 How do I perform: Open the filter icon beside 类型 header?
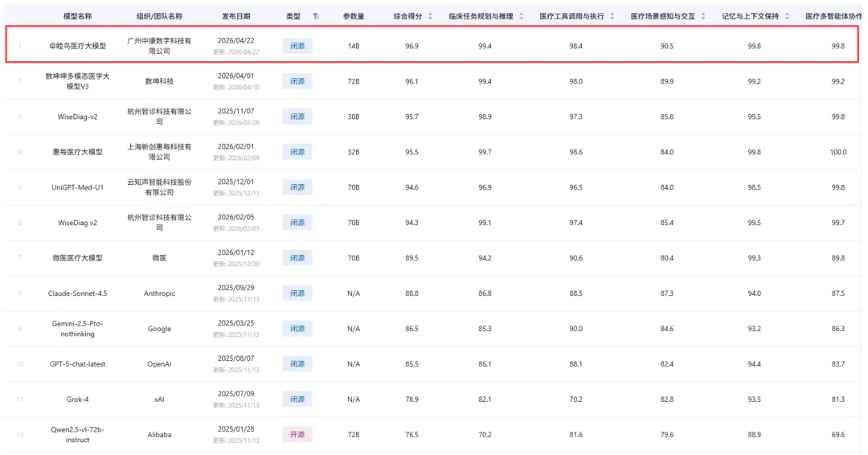(316, 17)
